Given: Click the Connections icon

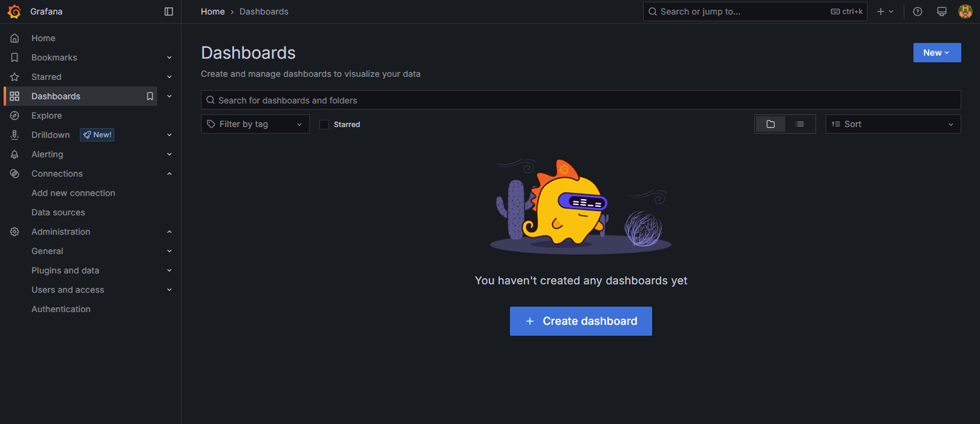Looking at the screenshot, I should tap(15, 174).
